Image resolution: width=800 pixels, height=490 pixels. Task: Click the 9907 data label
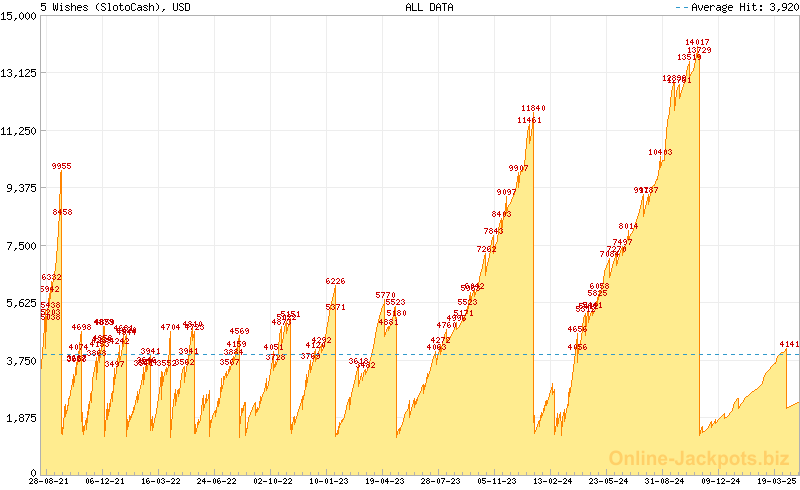coord(518,168)
